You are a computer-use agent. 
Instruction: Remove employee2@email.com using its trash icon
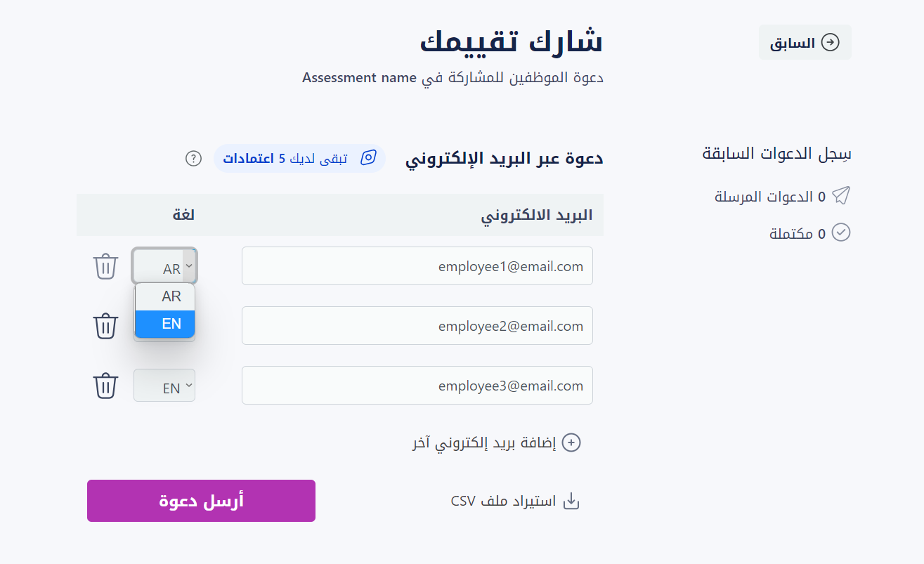click(105, 326)
